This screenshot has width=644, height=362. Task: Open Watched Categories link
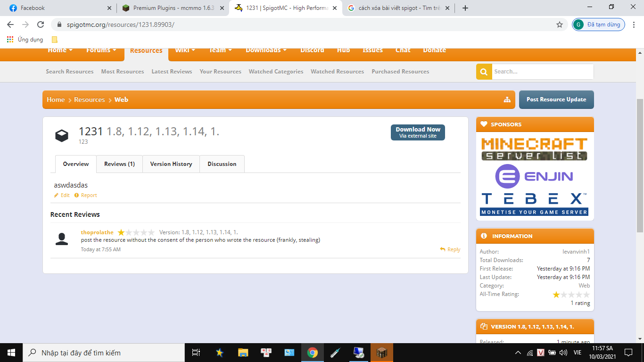click(x=276, y=72)
